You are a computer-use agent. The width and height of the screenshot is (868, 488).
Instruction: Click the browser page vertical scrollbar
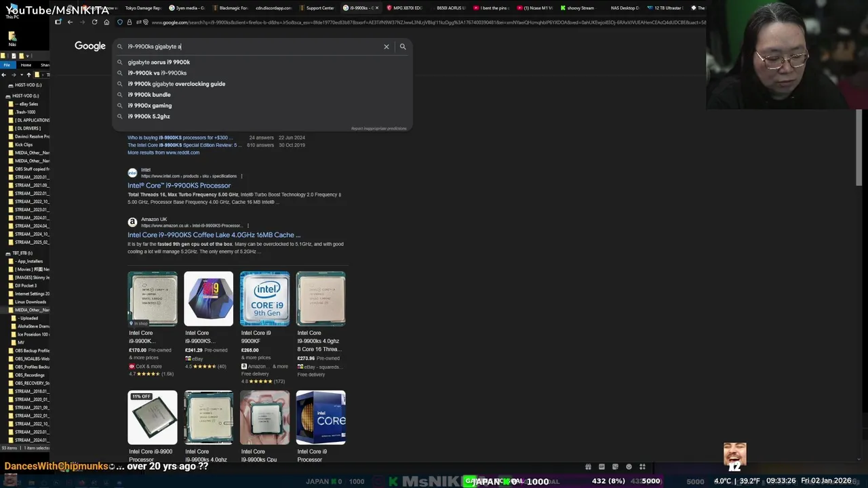pyautogui.click(x=859, y=146)
